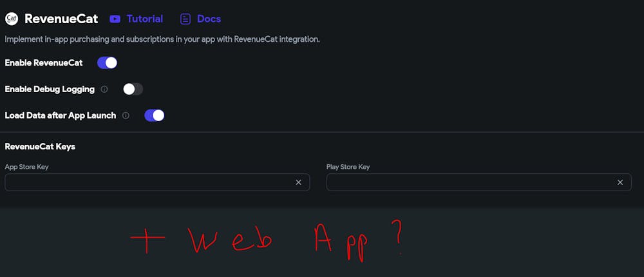Click the RevenueCat title text
Image resolution: width=644 pixels, height=277 pixels.
click(61, 19)
